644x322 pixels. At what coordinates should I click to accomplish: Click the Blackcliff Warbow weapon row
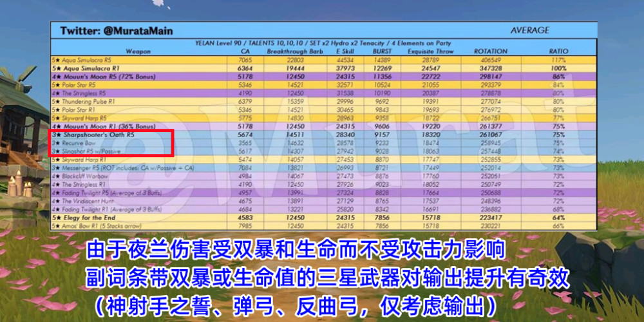[82, 176]
